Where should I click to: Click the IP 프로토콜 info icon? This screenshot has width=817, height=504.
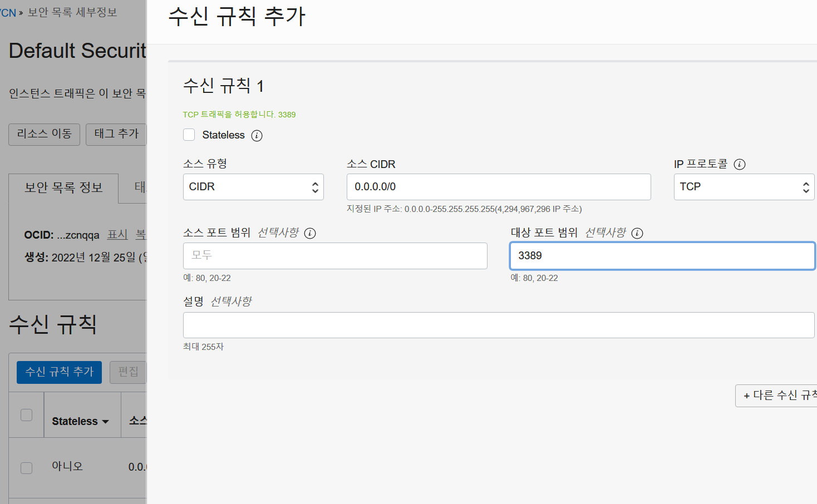tap(740, 164)
